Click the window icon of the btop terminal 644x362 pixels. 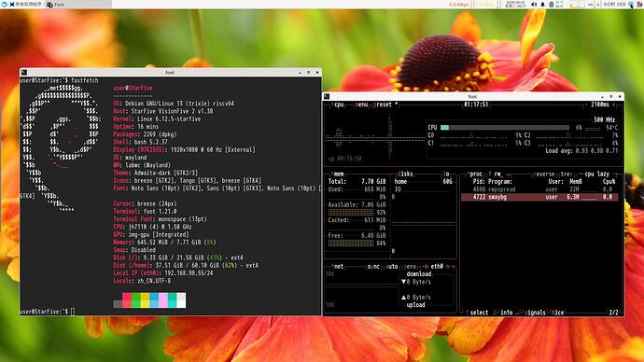(x=327, y=96)
